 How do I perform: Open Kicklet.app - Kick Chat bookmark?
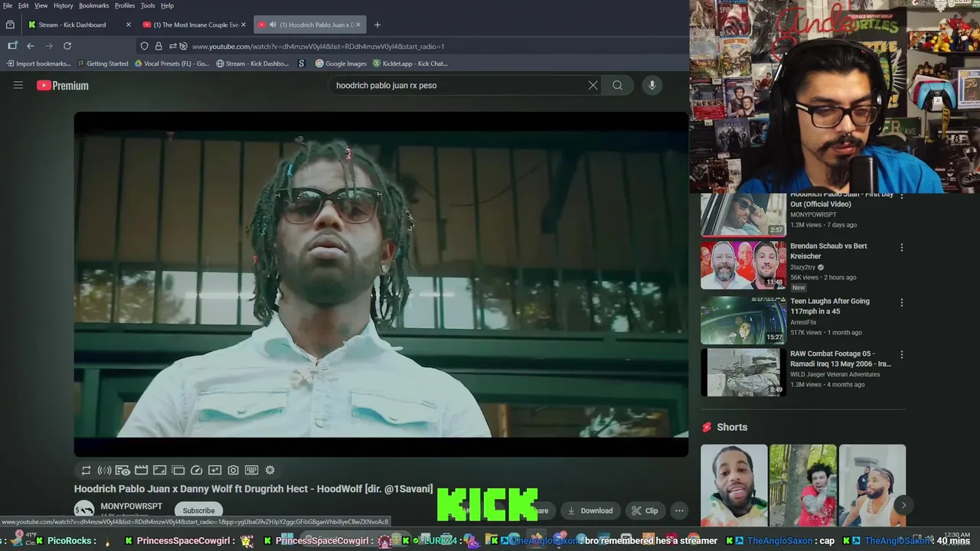pos(410,64)
